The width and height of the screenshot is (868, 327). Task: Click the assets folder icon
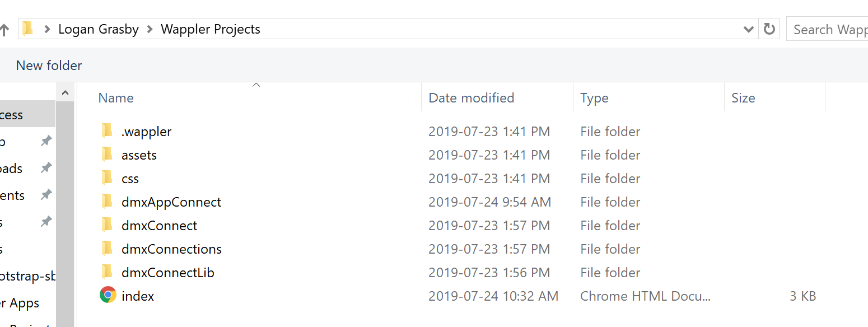[x=107, y=155]
